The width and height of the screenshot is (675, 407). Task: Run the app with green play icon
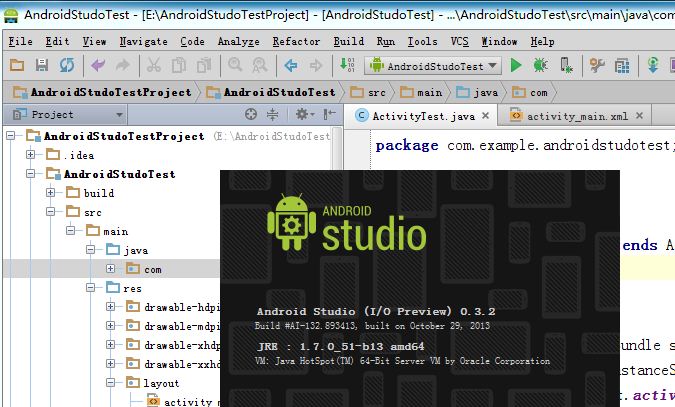click(515, 65)
